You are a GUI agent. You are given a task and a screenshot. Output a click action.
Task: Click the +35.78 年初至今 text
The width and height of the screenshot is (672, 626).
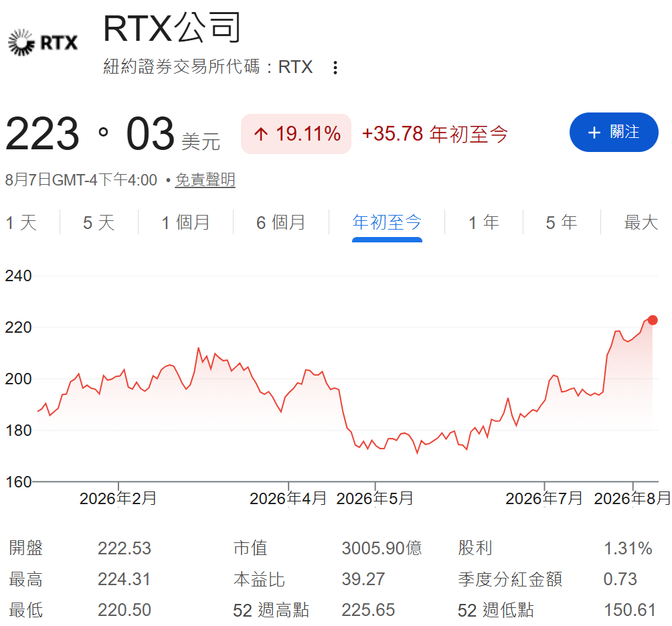tap(434, 134)
